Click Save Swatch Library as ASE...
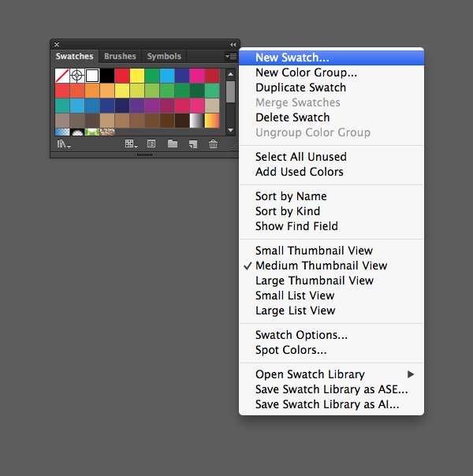This screenshot has width=473, height=476. pyautogui.click(x=331, y=389)
